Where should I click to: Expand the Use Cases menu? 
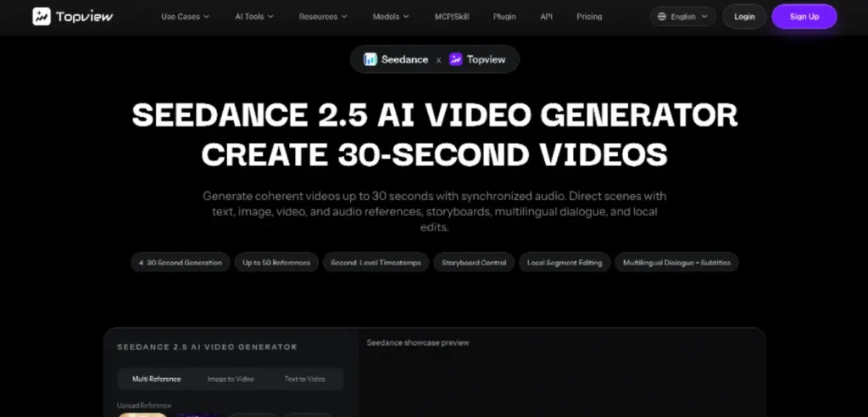[186, 17]
